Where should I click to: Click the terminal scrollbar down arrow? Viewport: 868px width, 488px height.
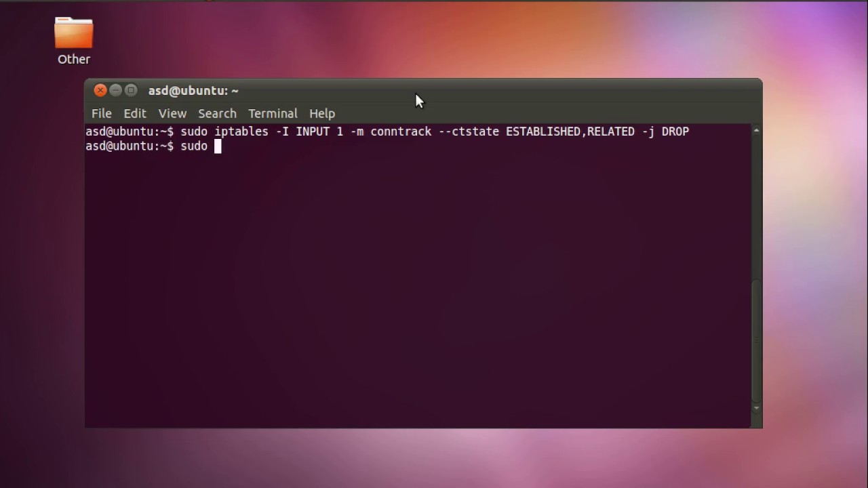[756, 408]
